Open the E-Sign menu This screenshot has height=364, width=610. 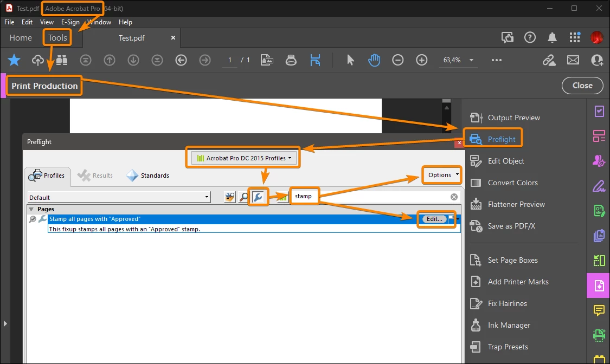70,22
